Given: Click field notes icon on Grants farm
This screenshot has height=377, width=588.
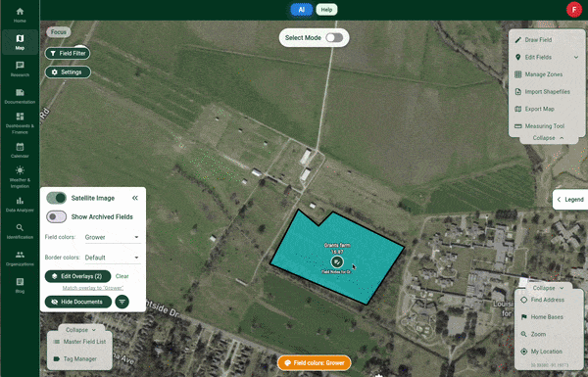Looking at the screenshot, I should click(337, 262).
